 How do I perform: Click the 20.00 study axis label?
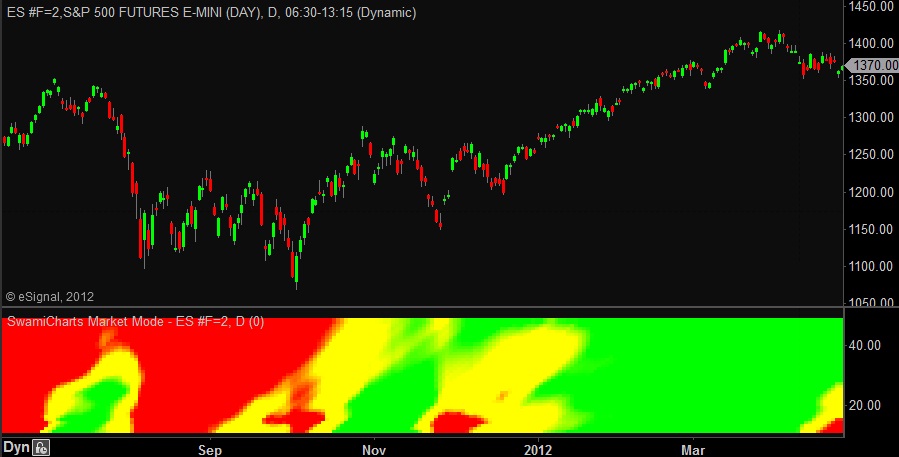[x=865, y=405]
